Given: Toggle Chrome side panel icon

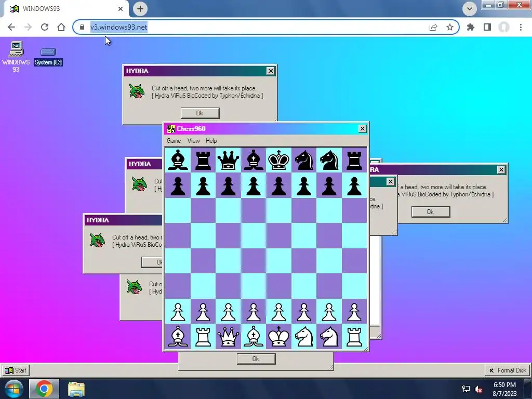Looking at the screenshot, I should coord(487,27).
